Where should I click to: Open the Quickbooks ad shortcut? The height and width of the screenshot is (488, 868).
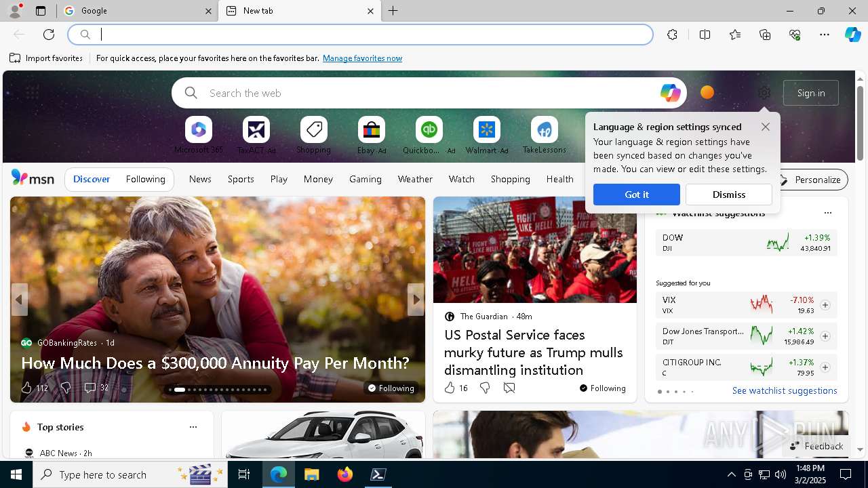click(x=429, y=135)
